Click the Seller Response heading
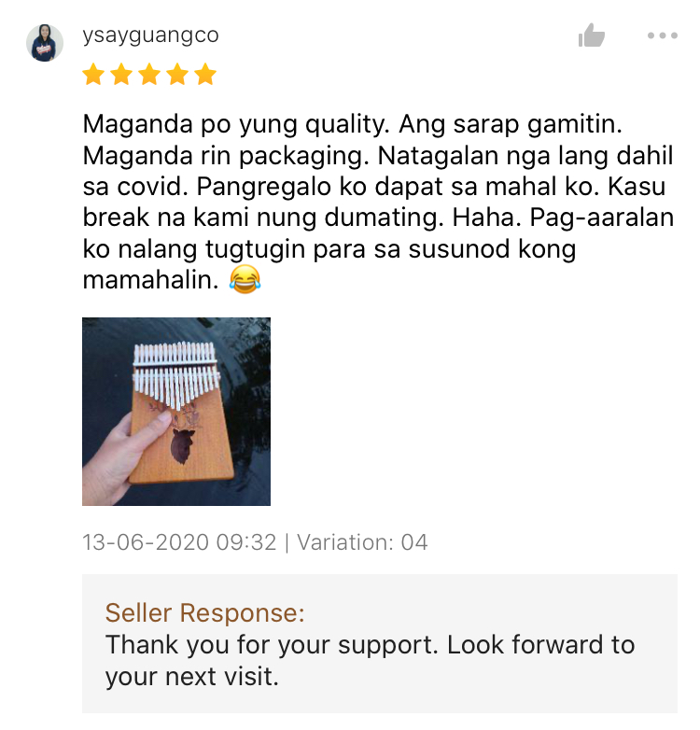Image resolution: width=700 pixels, height=730 pixels. click(x=204, y=612)
